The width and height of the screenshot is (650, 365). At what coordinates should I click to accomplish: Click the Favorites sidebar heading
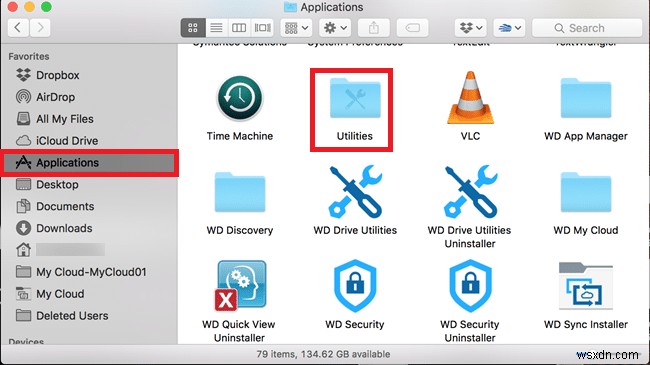29,56
